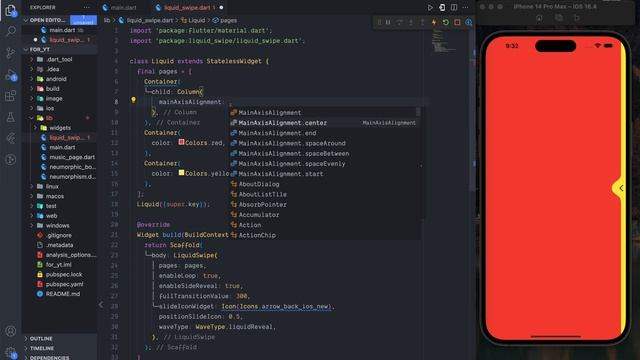Switch to the liquid_swipe.dart editor tab

[188, 8]
